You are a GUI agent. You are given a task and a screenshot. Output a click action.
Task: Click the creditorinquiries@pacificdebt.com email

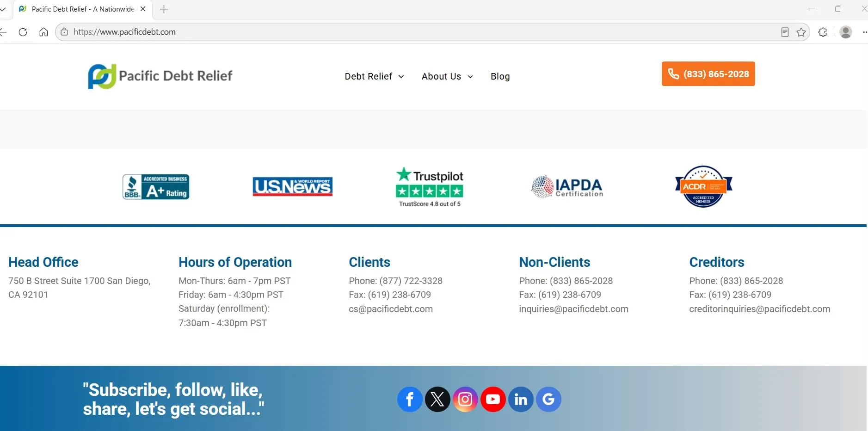coord(760,309)
